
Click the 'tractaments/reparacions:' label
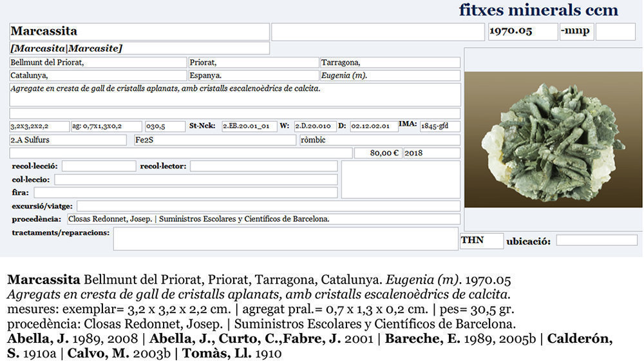tap(61, 233)
